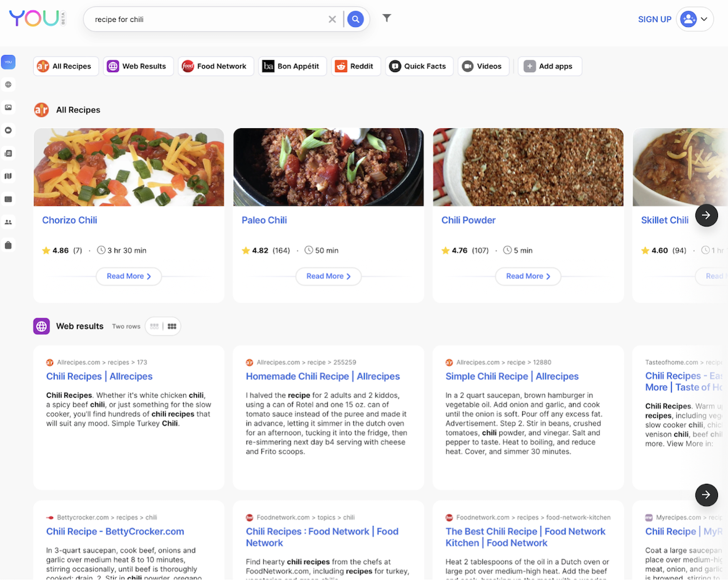Select the Bon Appétit app tab
This screenshot has width=728, height=581.
[293, 66]
